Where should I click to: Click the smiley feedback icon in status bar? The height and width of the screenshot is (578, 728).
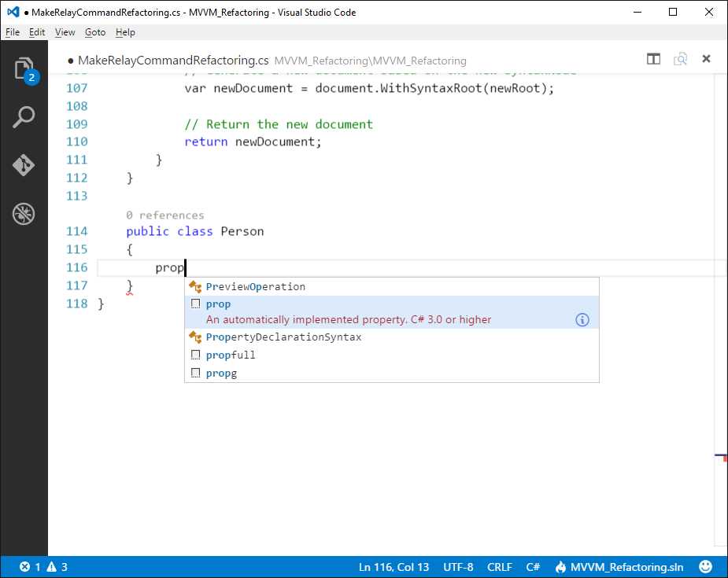705,566
